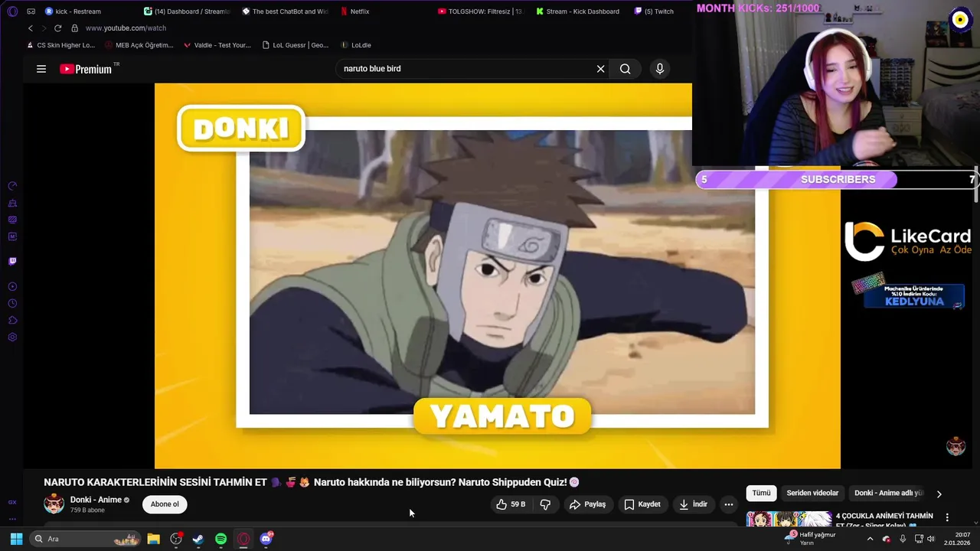Start voice search with microphone icon
Viewport: 980px width, 551px height.
pos(660,69)
